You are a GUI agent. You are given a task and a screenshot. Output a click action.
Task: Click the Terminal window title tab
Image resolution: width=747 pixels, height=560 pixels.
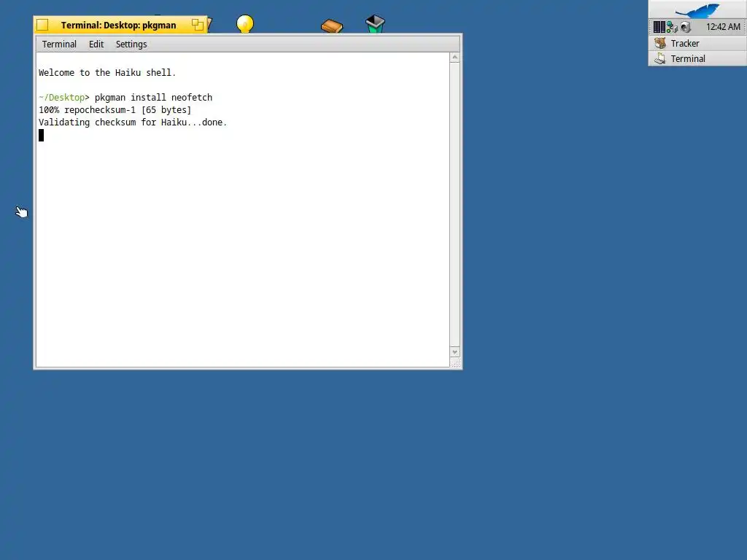(x=119, y=26)
